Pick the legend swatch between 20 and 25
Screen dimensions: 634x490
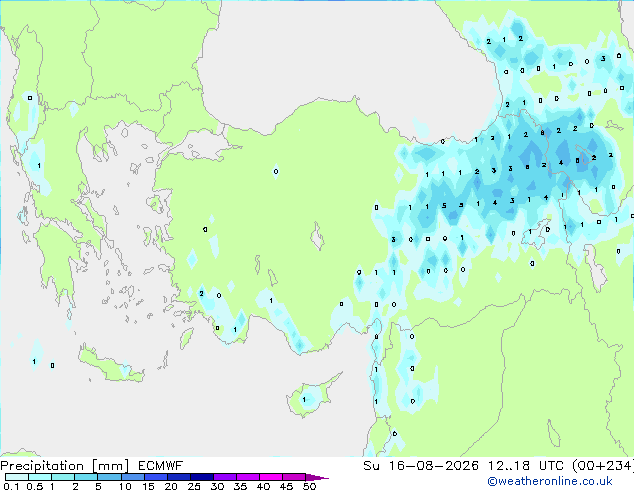(x=178, y=477)
